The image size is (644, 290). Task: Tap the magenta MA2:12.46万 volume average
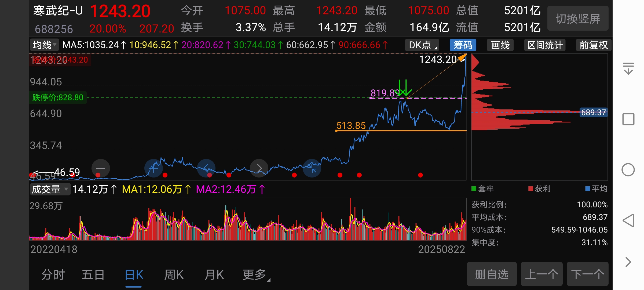226,189
